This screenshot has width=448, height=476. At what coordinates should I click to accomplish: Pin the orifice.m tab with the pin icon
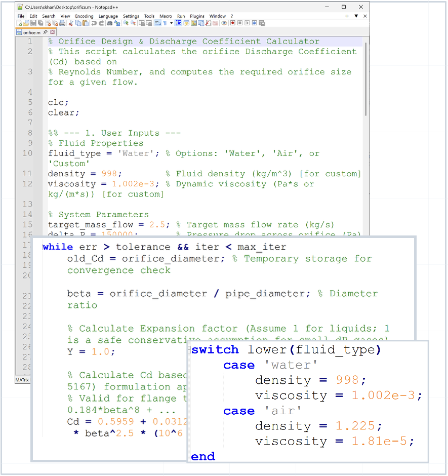click(45, 32)
